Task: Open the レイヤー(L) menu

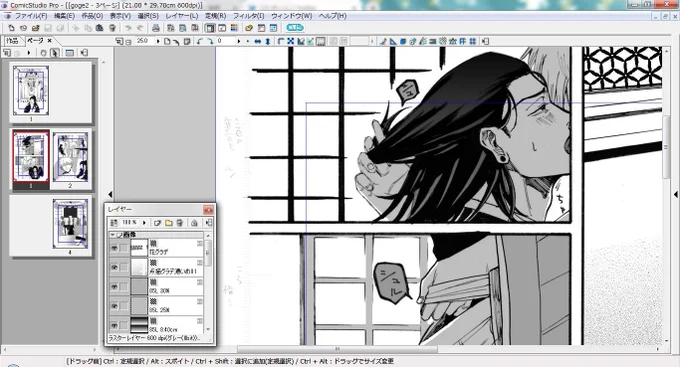Action: [182, 16]
